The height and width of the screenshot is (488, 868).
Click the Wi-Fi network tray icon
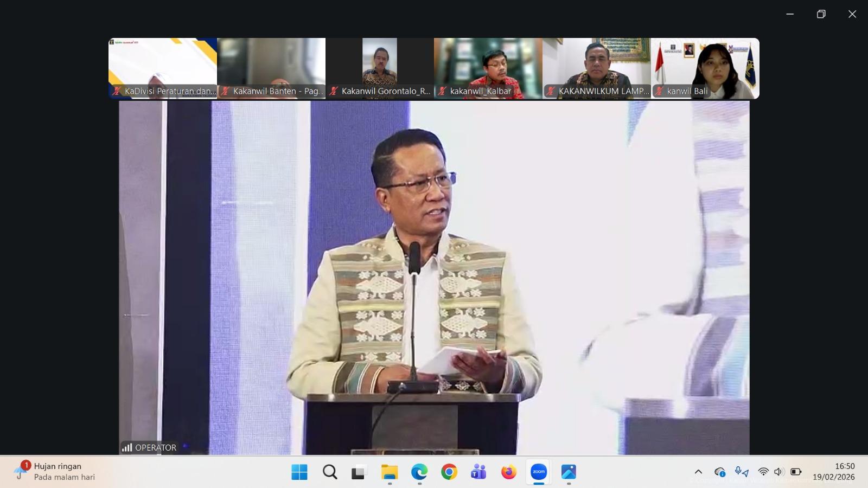[x=763, y=472]
